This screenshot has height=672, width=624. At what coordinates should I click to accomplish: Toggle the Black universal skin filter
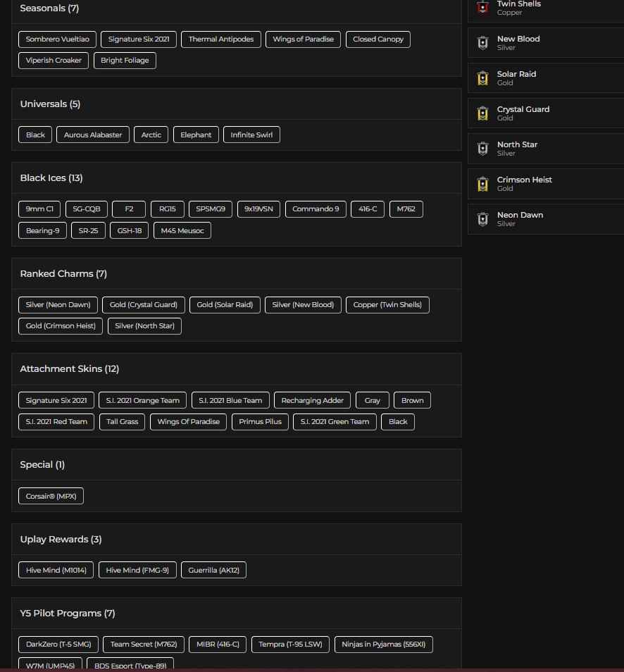(x=35, y=135)
